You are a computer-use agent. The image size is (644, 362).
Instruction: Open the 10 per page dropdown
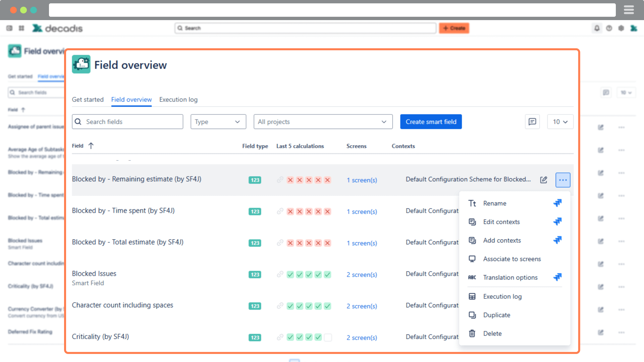point(560,122)
